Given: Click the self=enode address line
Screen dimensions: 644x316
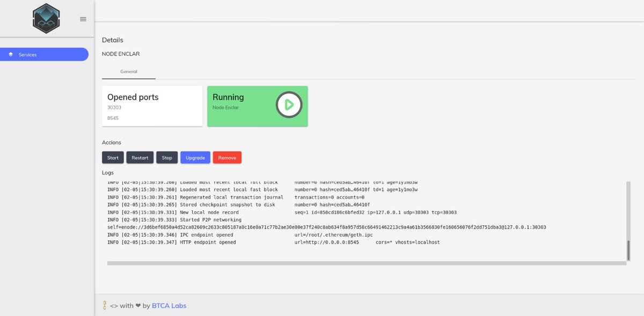Looking at the screenshot, I should point(327,227).
